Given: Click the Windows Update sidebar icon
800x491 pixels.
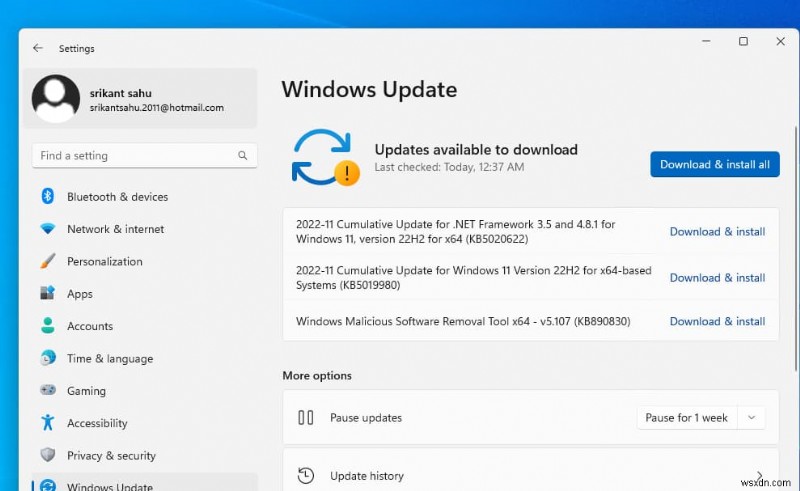Looking at the screenshot, I should (47, 485).
